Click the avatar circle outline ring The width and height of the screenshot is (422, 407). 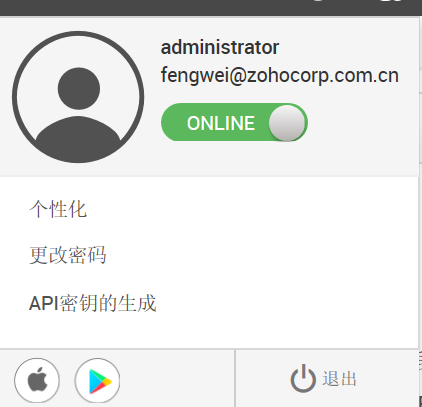14,97
